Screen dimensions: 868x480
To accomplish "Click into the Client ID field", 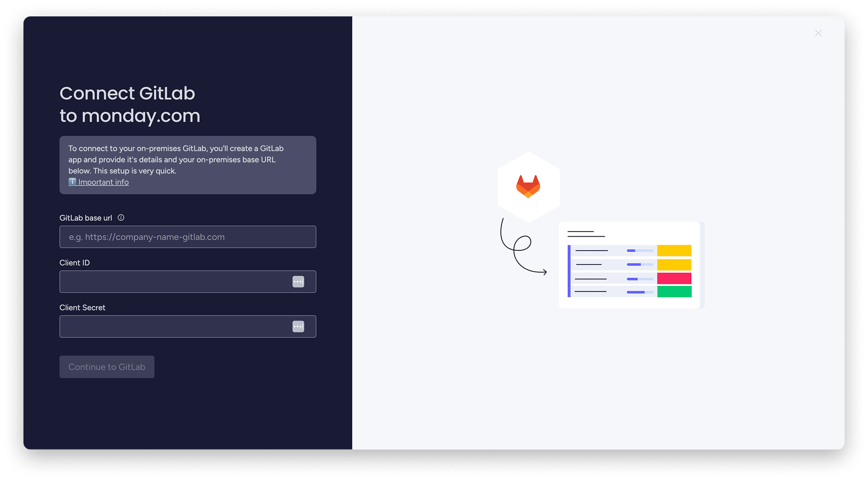I will [188, 282].
